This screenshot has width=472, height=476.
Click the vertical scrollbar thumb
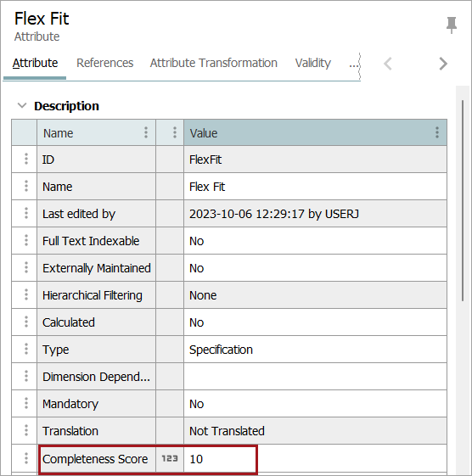point(463,200)
